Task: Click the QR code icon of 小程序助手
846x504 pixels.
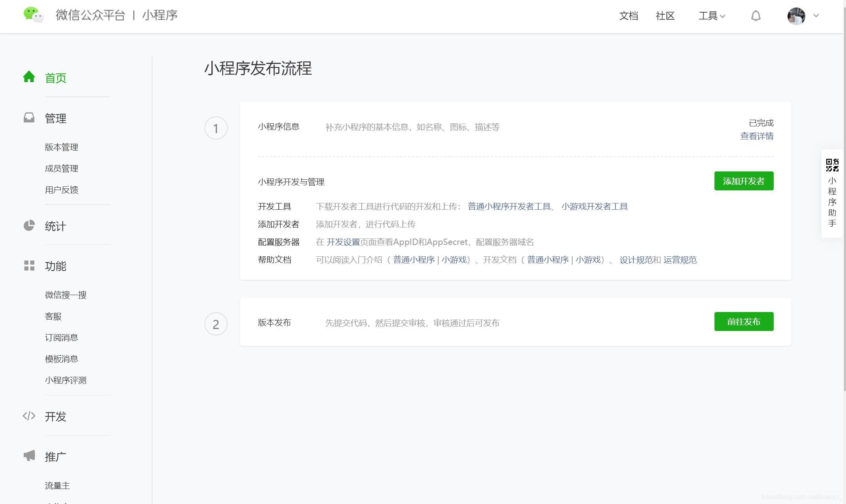Action: [832, 165]
